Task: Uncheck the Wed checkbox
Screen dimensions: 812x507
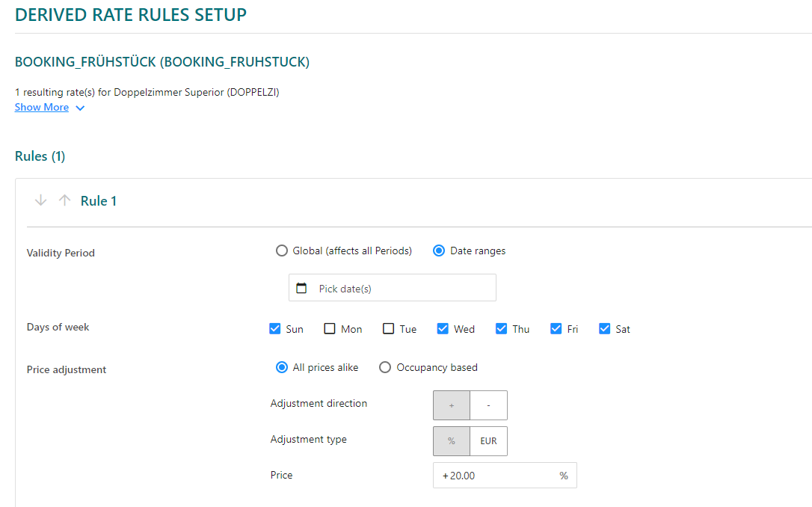Action: pos(443,328)
